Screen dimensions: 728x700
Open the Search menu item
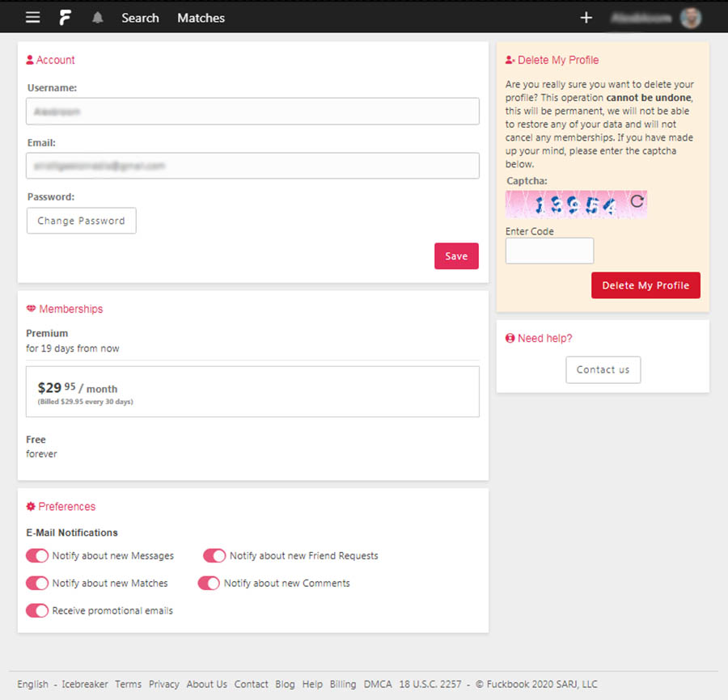pos(140,18)
